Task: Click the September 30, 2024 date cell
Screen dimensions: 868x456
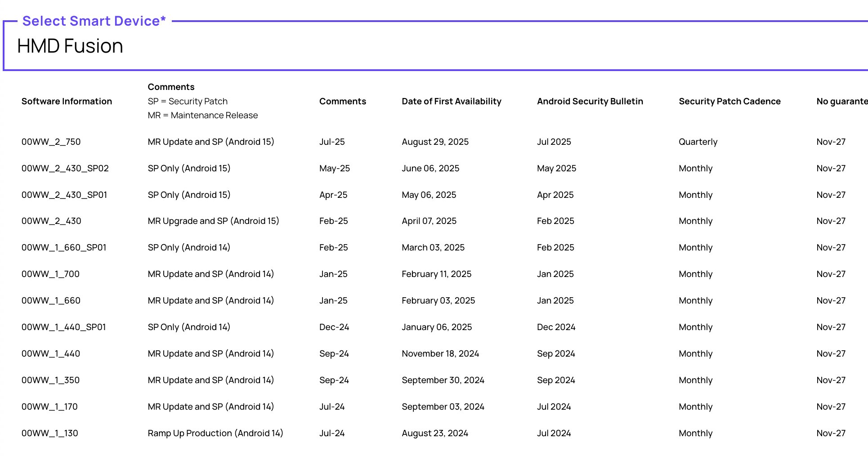Action: tap(443, 380)
